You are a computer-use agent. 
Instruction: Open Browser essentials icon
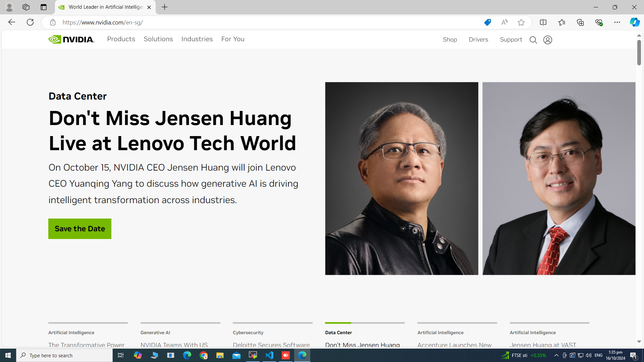click(x=599, y=22)
